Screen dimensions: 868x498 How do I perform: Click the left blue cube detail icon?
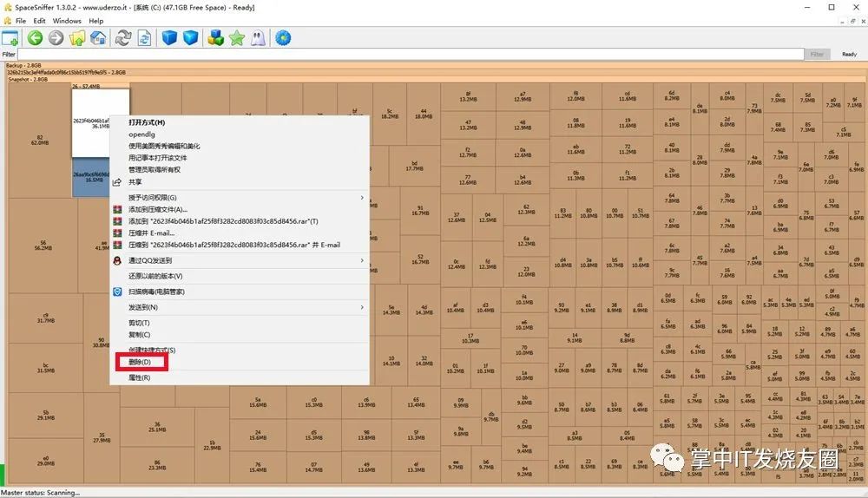coord(169,37)
